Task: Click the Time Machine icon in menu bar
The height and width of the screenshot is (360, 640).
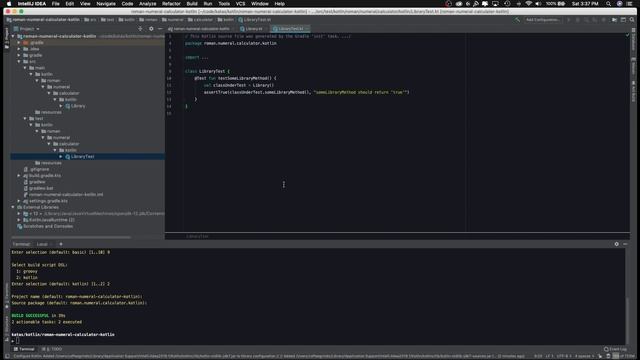Action: point(507,4)
